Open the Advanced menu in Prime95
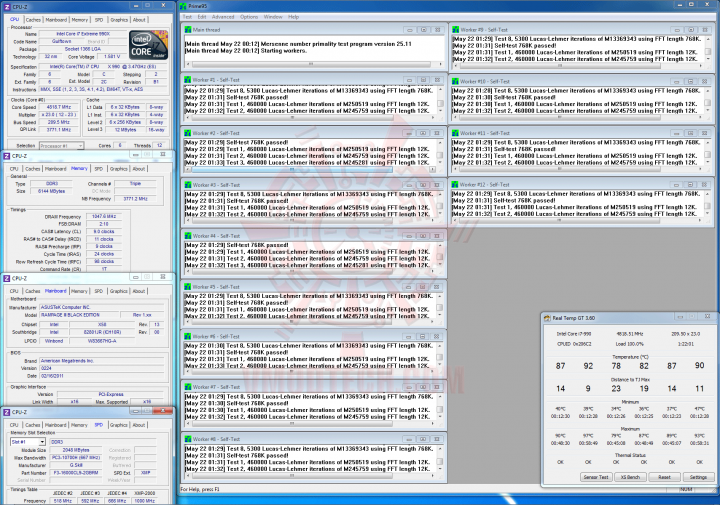 [x=223, y=17]
